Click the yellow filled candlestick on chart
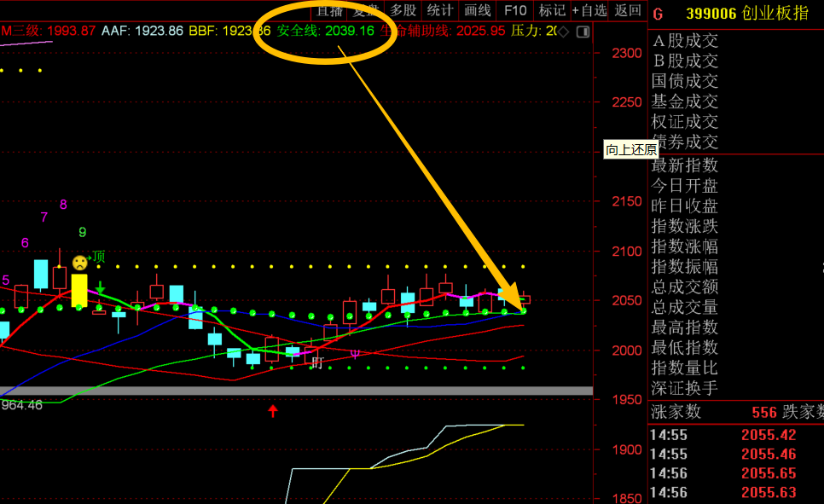The image size is (824, 504). pos(79,290)
